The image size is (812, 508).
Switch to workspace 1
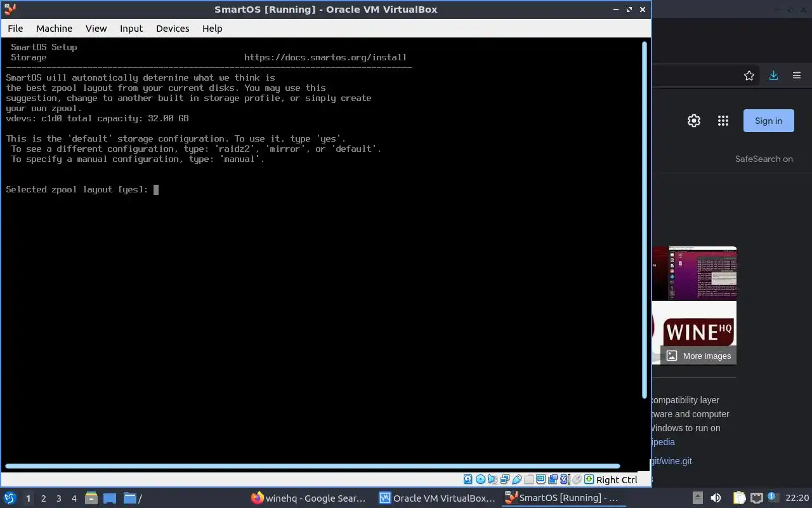28,498
